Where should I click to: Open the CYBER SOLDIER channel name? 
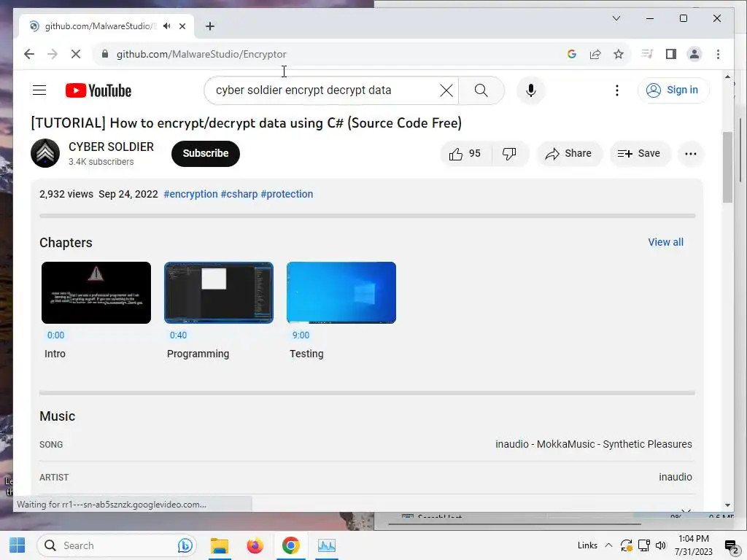point(111,147)
